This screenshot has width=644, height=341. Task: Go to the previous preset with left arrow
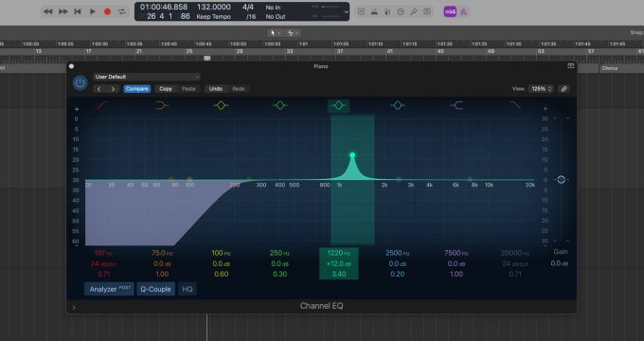click(99, 89)
